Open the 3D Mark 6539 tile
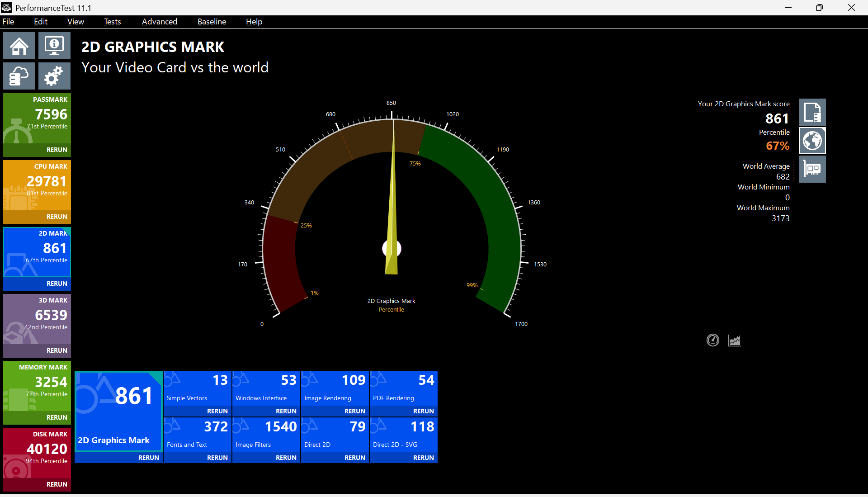The image size is (868, 497). pos(37,319)
